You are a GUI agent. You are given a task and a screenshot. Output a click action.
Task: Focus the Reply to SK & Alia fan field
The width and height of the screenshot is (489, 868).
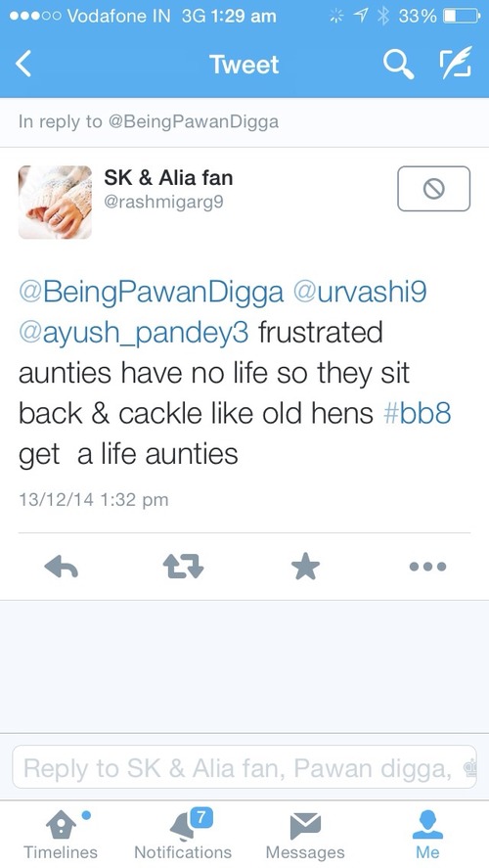pos(244,767)
